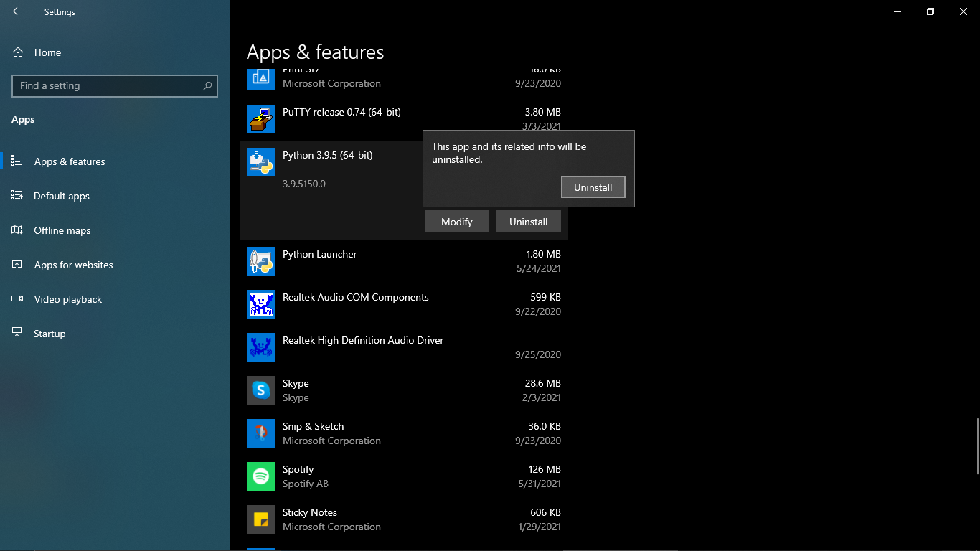Open the Offline maps section
980x551 pixels.
tap(62, 230)
